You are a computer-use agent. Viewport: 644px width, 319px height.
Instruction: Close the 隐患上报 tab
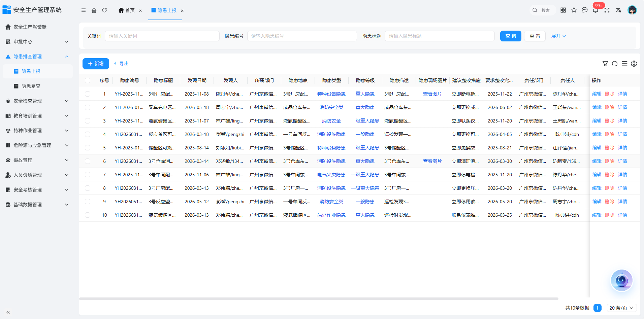182,11
